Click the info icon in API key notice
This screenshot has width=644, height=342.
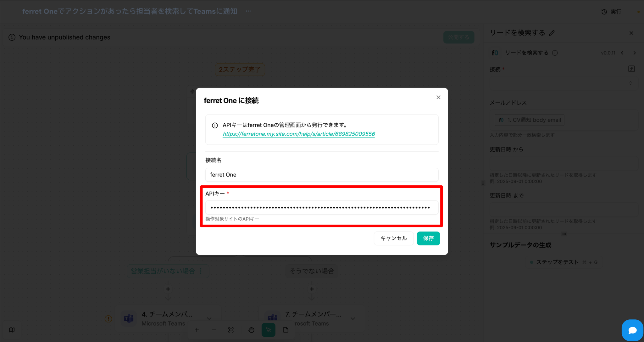[215, 126]
